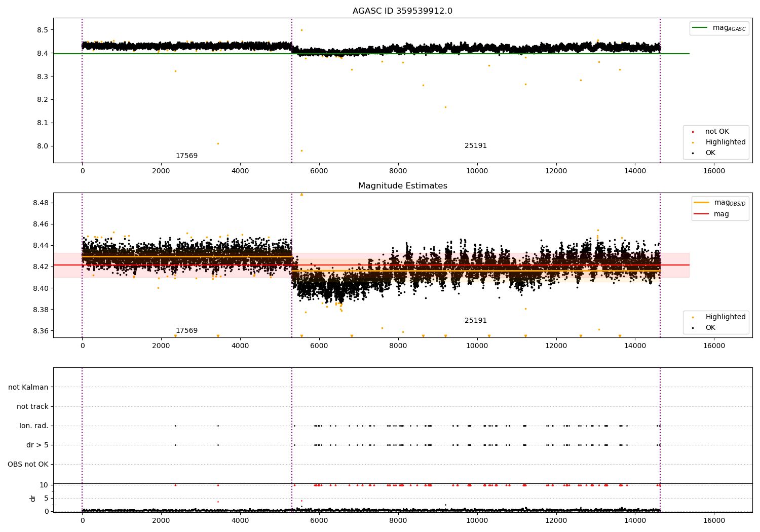Click the 'Ion. rad.' row label

tap(34, 426)
